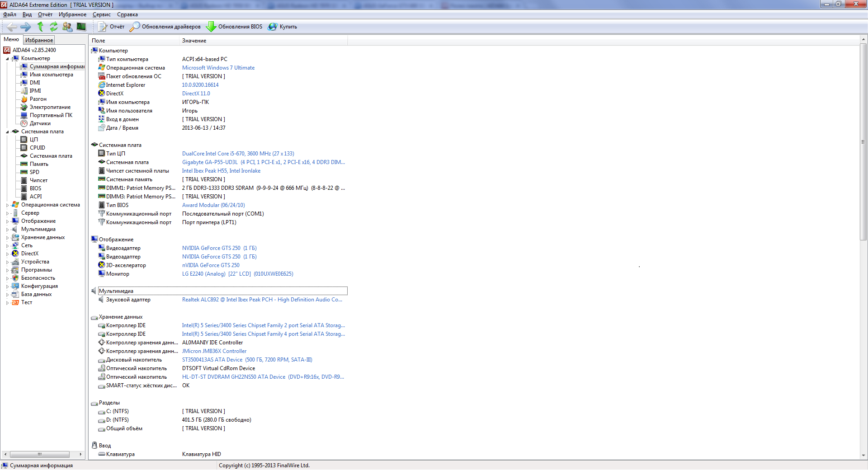The image size is (868, 470).
Task: Open the Сервис menu
Action: click(x=102, y=14)
